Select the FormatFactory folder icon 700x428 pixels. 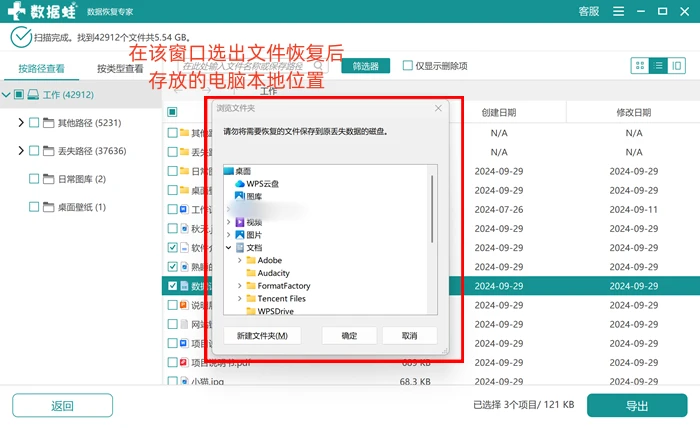(251, 285)
